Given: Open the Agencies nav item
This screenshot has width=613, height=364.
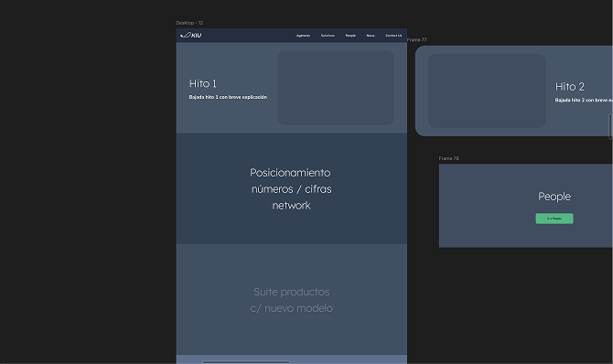Looking at the screenshot, I should 303,36.
